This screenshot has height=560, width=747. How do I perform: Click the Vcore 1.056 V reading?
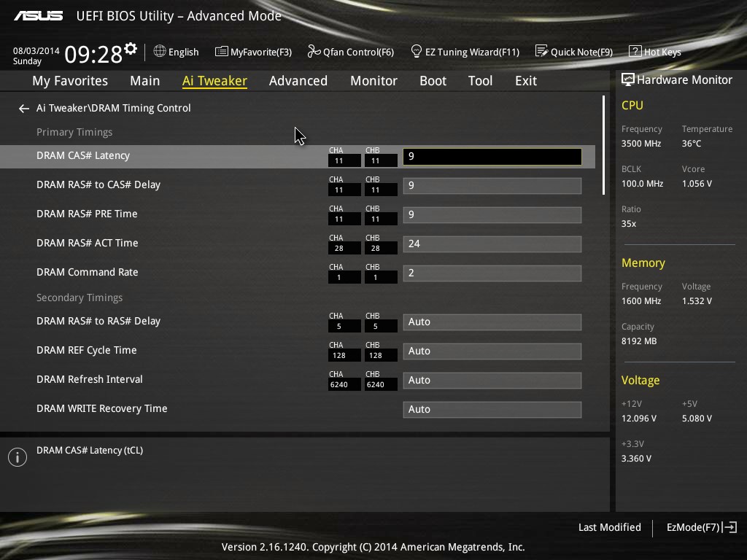point(697,183)
